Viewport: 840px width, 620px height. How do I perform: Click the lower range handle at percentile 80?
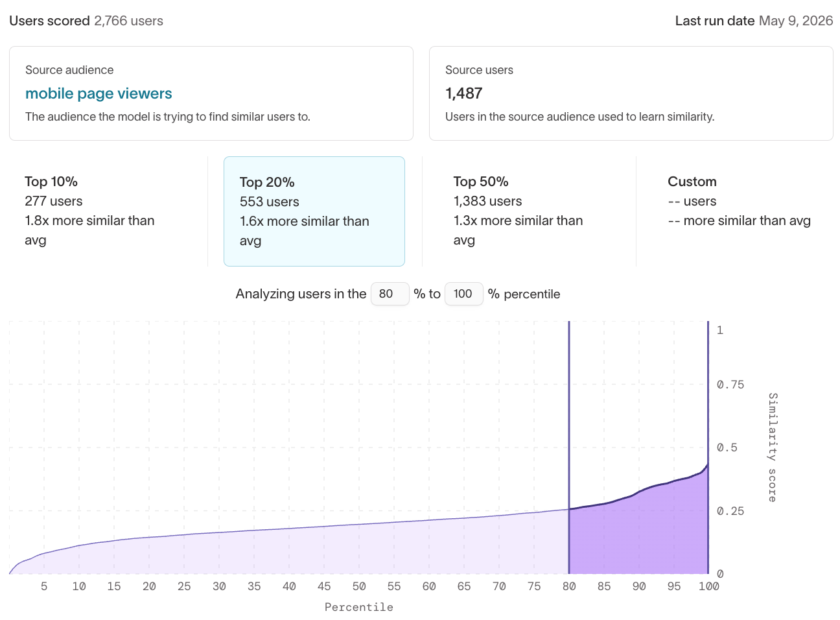point(569,447)
